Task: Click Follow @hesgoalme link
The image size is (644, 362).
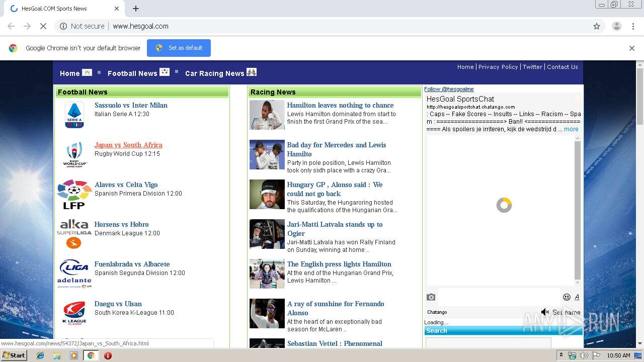Action: (x=449, y=89)
